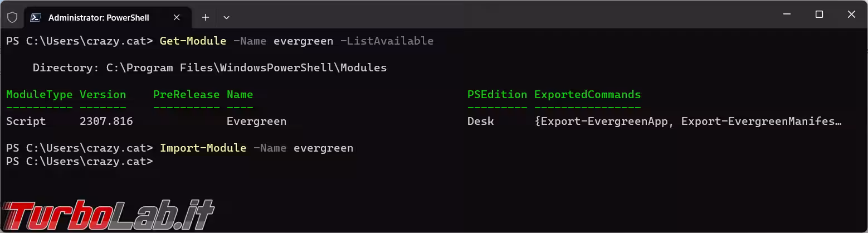Click the ExportedCommands column header
Viewport: 868px width, 233px height.
(587, 95)
